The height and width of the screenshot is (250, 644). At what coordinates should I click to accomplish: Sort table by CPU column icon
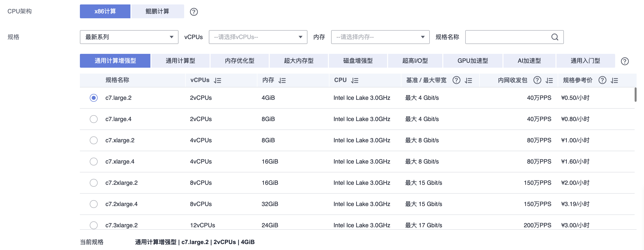coord(355,81)
